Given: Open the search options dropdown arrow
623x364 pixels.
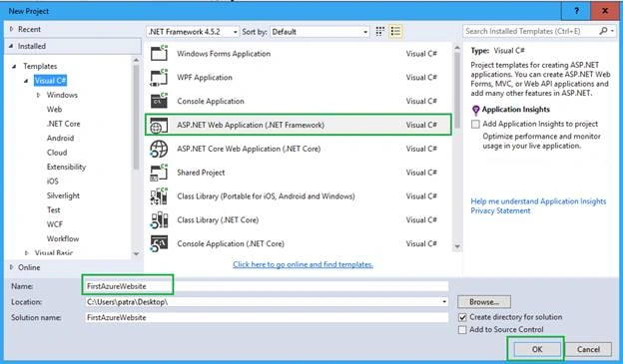Looking at the screenshot, I should click(x=612, y=31).
